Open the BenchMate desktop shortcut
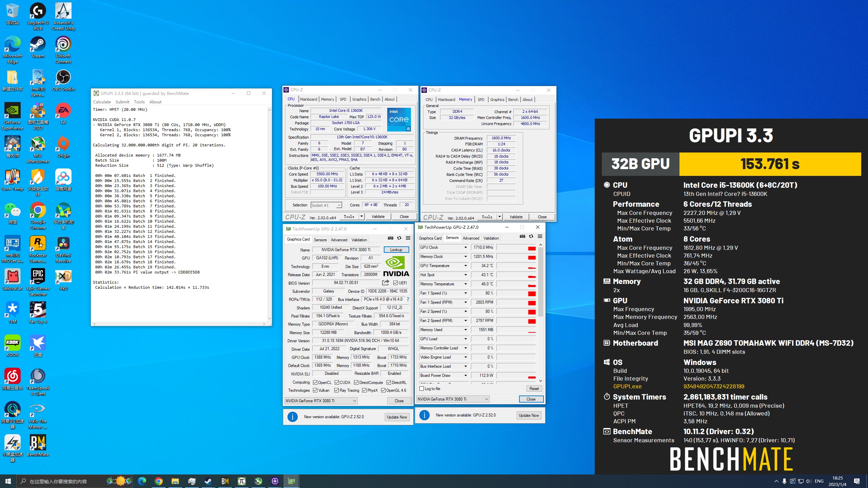 pyautogui.click(x=38, y=446)
